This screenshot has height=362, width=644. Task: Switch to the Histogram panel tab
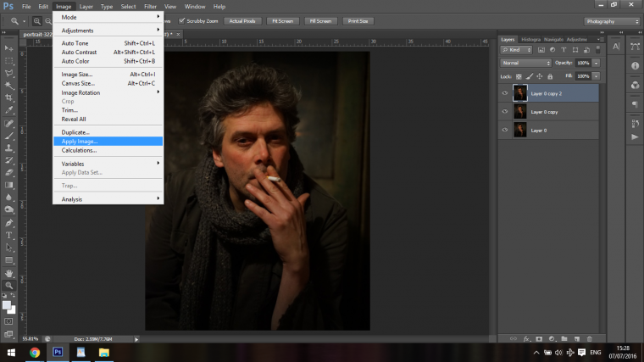(x=530, y=40)
